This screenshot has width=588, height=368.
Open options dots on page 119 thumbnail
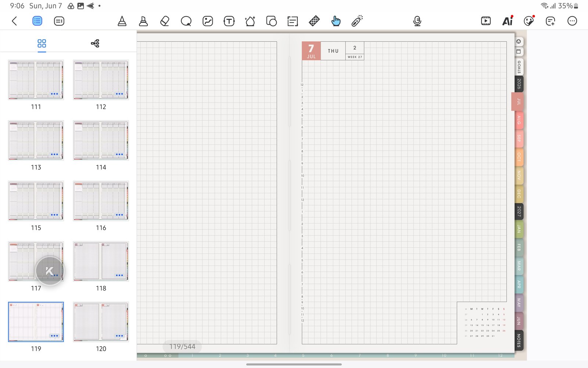pyautogui.click(x=54, y=336)
